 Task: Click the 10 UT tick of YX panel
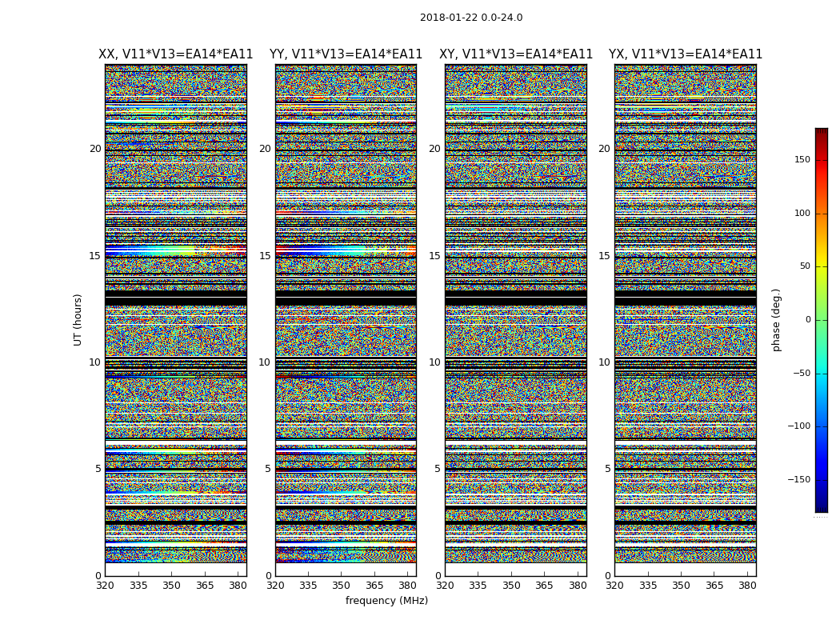click(604, 362)
